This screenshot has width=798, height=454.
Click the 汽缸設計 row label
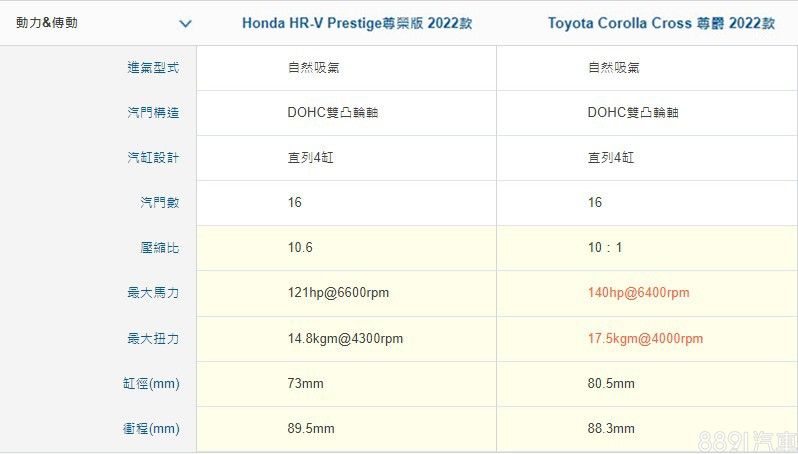(x=153, y=158)
